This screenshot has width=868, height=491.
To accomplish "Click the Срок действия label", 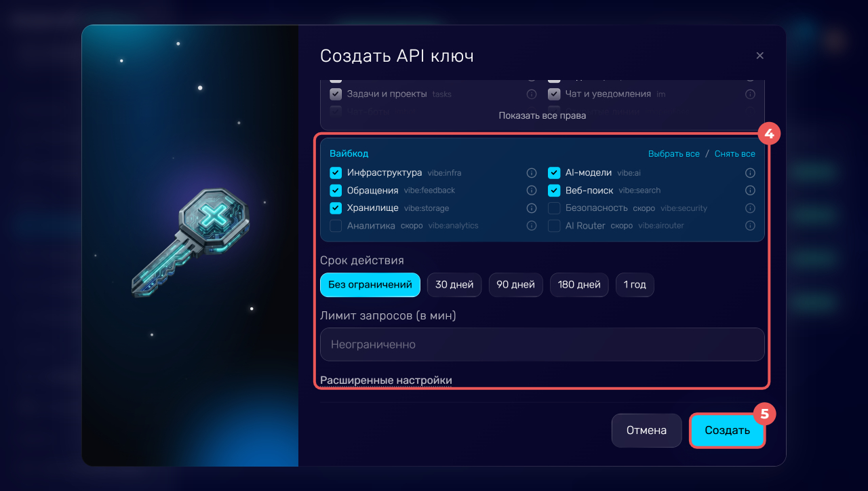I will [x=362, y=260].
